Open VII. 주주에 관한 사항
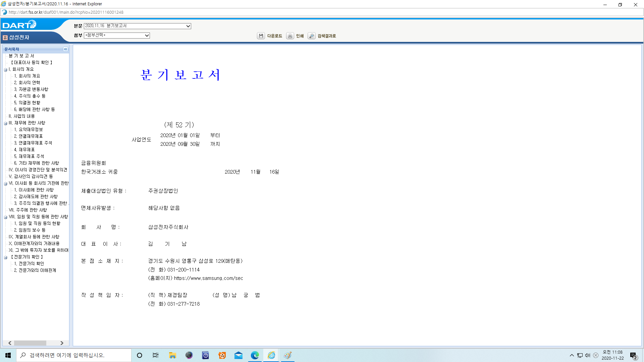This screenshot has width=644, height=362. (28, 210)
